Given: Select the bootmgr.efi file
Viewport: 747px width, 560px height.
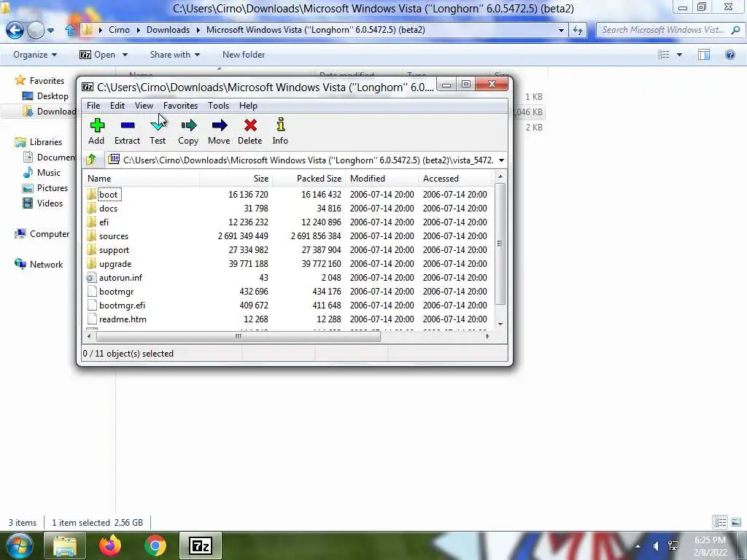Looking at the screenshot, I should pos(122,306).
